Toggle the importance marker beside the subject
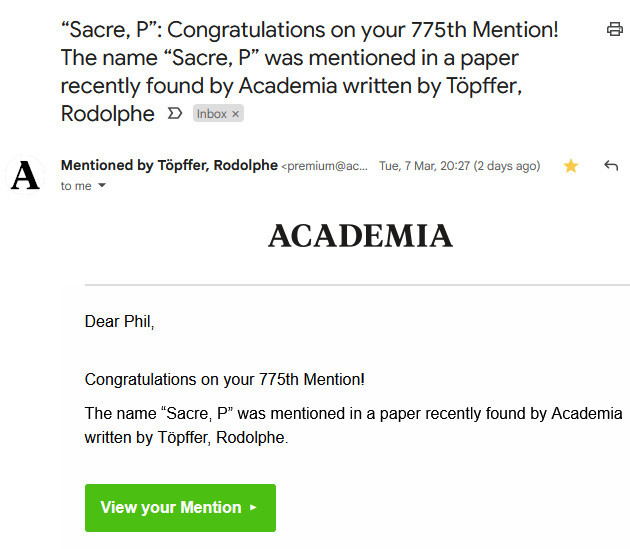Viewport: 630px width, 549px height. click(175, 114)
